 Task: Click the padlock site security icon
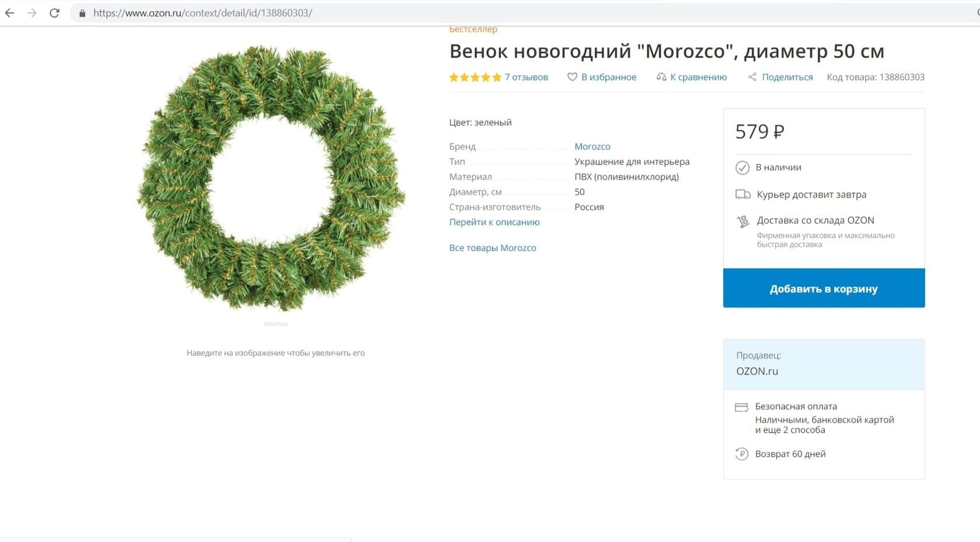pyautogui.click(x=82, y=13)
